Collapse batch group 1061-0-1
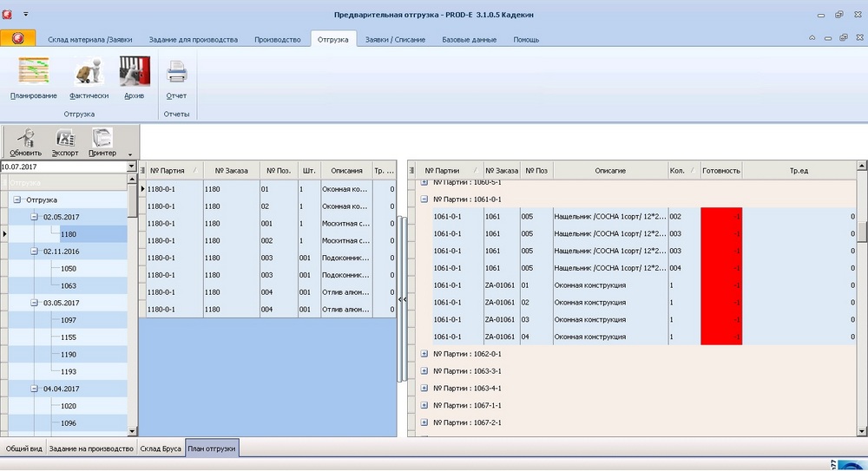The image size is (868, 471). pos(424,199)
